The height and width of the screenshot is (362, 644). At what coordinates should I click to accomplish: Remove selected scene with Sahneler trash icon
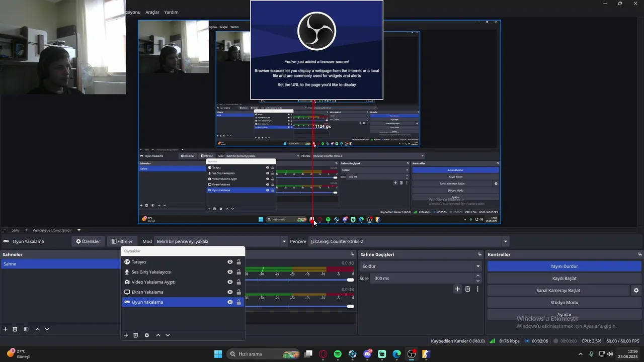pos(15,329)
